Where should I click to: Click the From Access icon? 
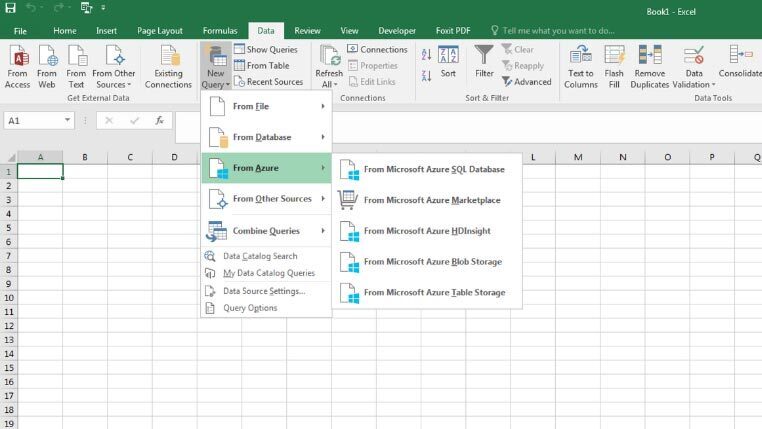click(18, 58)
